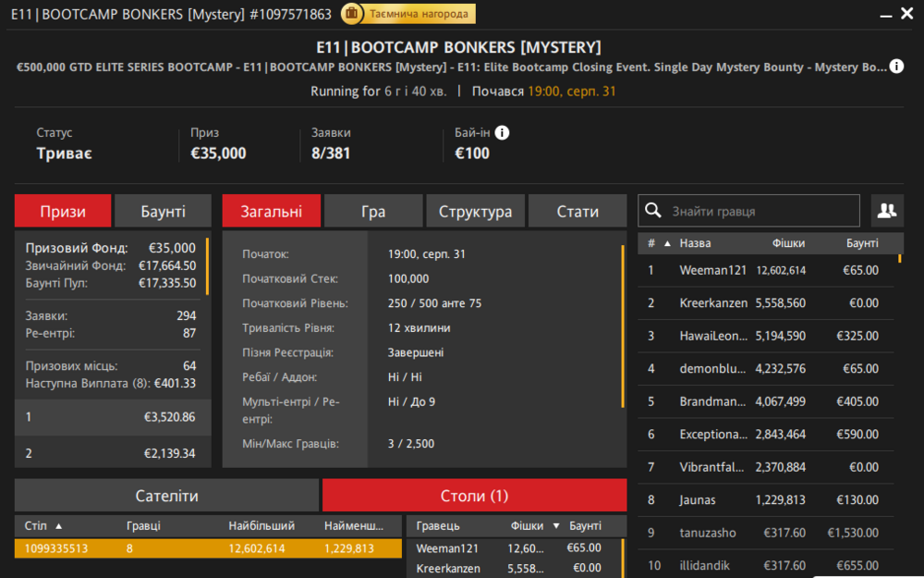Switch to the Сателіти tab

(x=166, y=496)
